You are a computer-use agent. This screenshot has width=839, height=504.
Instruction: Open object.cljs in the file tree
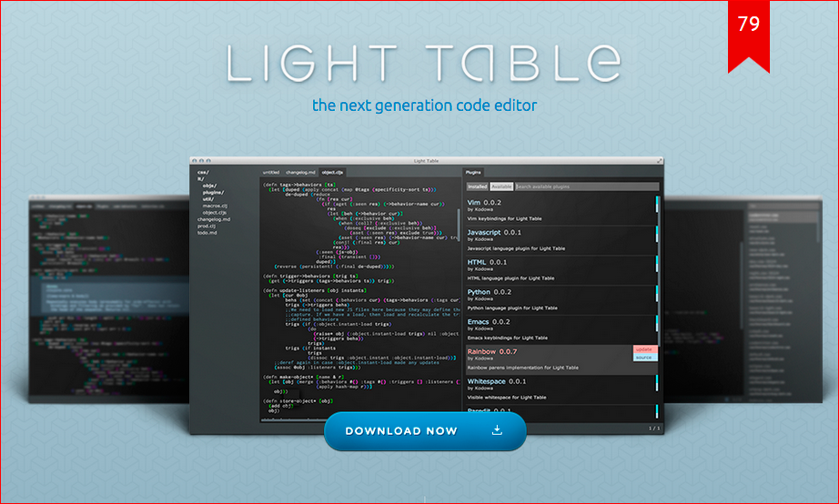(x=215, y=212)
